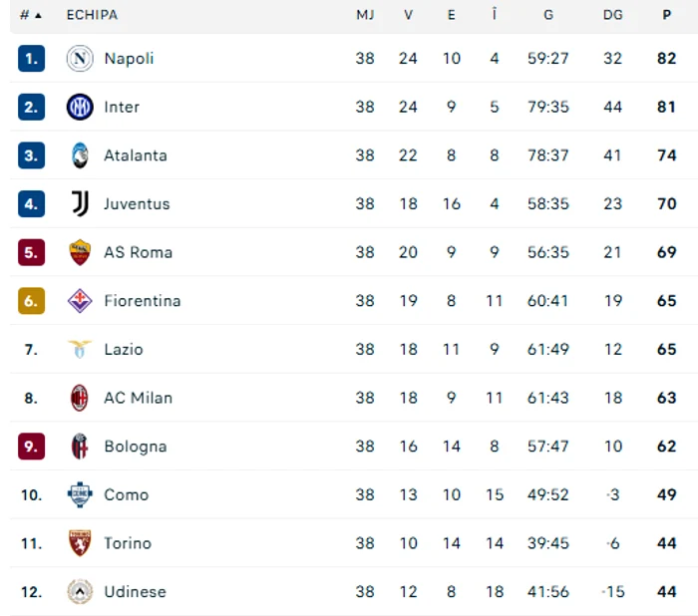Click the Napoli club crest
Image resolution: width=698 pixels, height=616 pixels.
coord(80,58)
